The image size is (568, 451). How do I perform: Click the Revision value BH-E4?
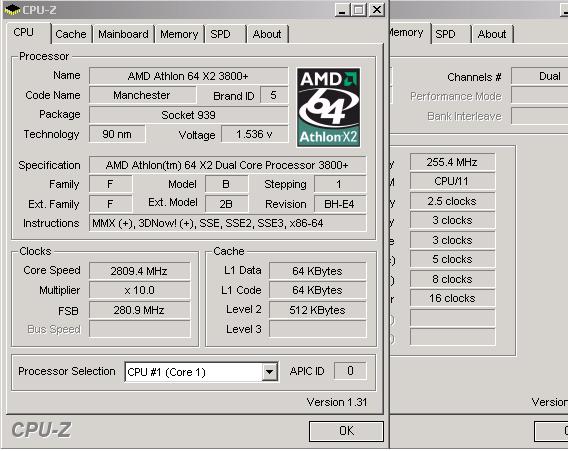(x=340, y=204)
